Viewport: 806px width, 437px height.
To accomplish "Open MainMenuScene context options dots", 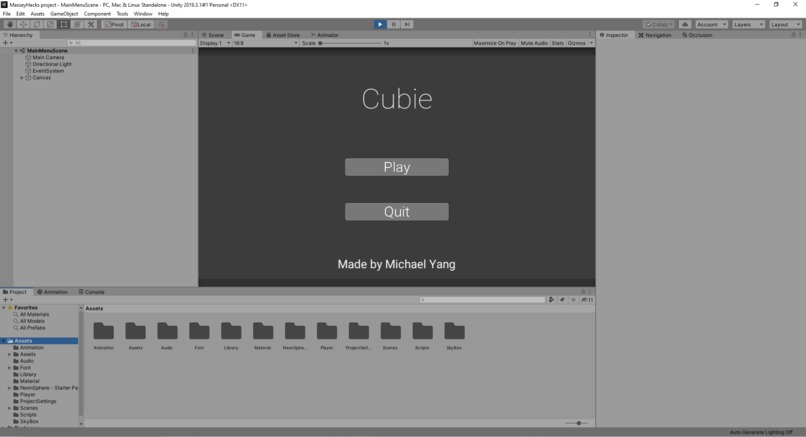I will tap(193, 50).
